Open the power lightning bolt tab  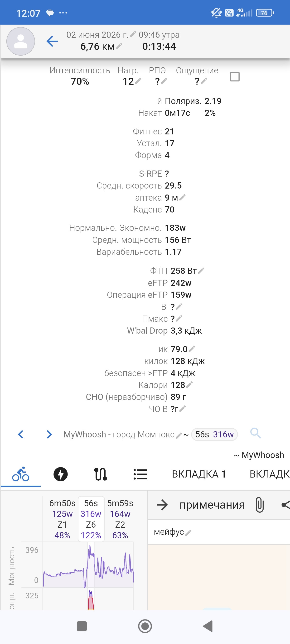click(x=61, y=474)
